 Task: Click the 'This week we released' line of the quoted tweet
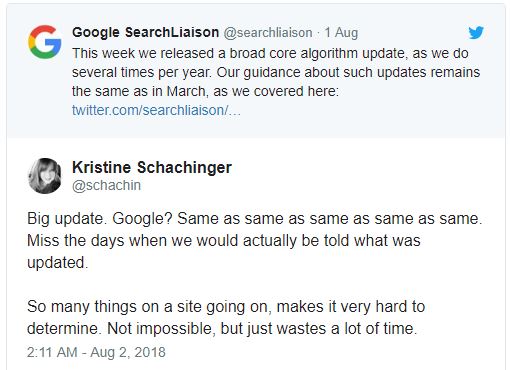point(270,53)
